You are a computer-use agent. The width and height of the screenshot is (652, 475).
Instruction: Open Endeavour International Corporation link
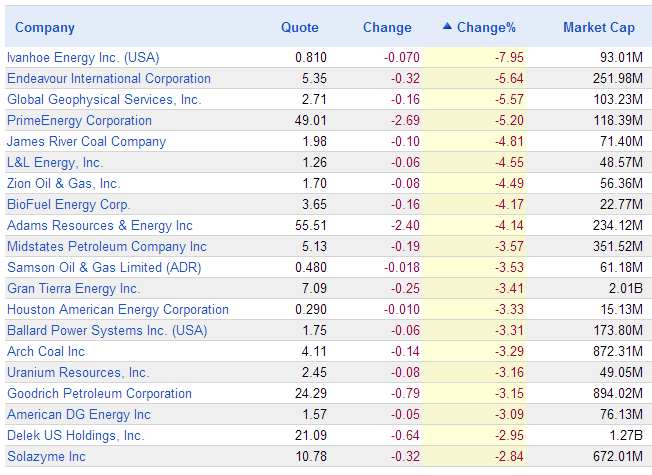click(x=109, y=78)
